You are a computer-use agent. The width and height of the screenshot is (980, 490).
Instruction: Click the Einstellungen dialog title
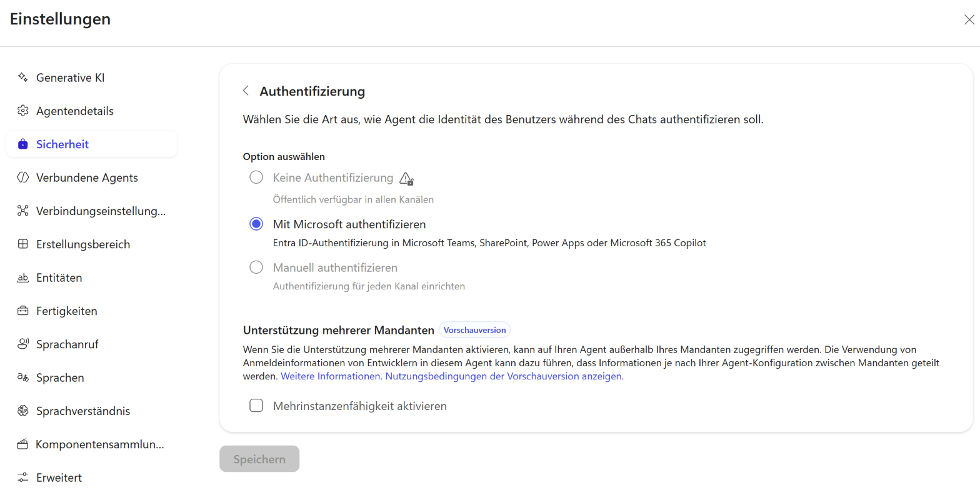click(61, 19)
